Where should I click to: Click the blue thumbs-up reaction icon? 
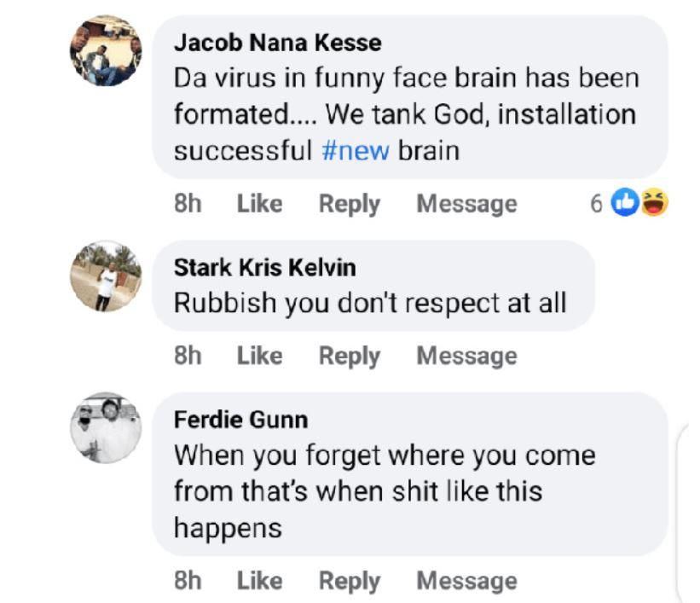coord(626,203)
